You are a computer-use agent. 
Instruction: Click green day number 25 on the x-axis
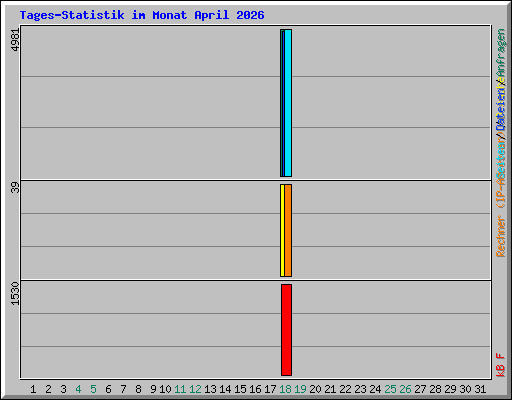(390, 389)
